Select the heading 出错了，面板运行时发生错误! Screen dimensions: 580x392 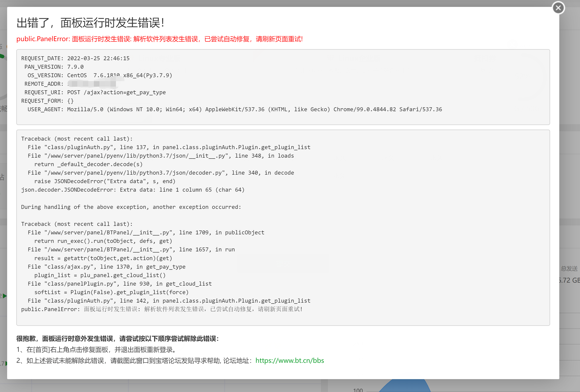91,23
